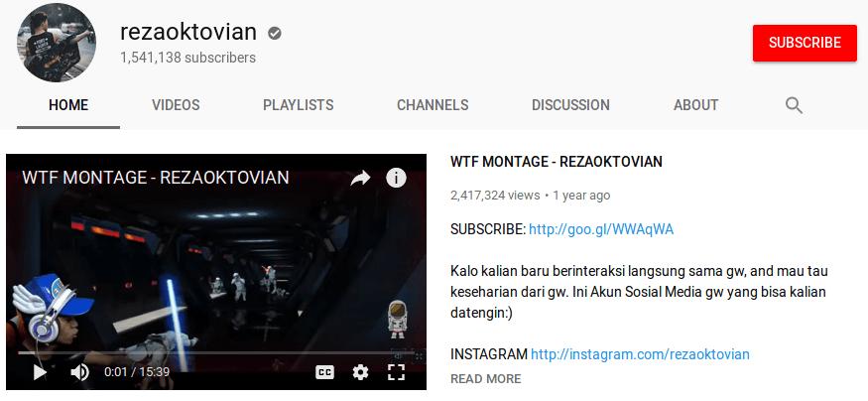Open the Discussion tab
Screen dimensions: 868x401
570,105
